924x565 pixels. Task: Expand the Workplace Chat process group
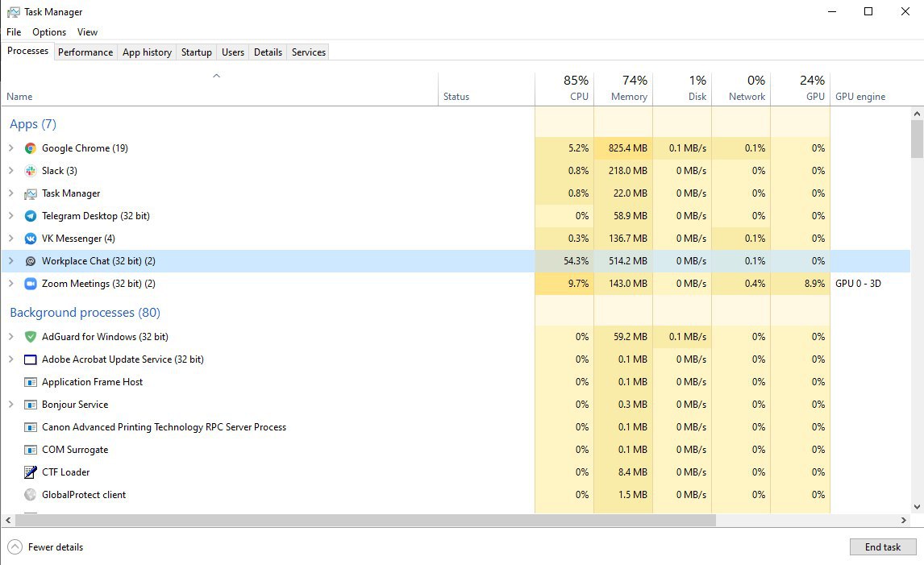pyautogui.click(x=10, y=260)
